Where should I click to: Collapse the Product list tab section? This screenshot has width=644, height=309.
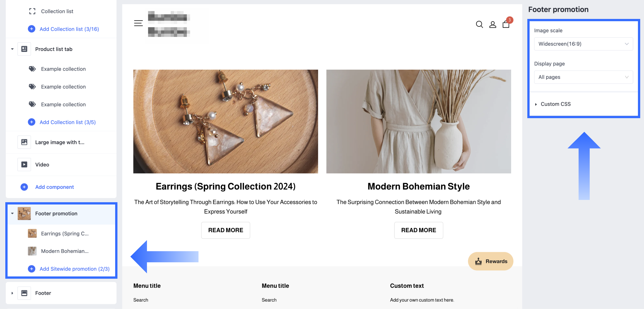[12, 49]
